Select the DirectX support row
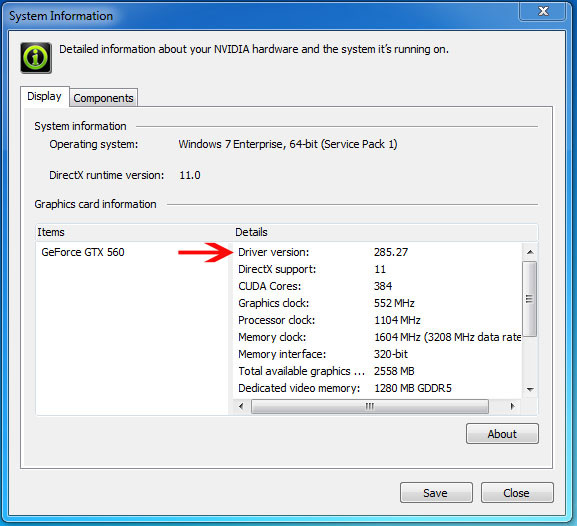The image size is (577, 526). pos(378,269)
